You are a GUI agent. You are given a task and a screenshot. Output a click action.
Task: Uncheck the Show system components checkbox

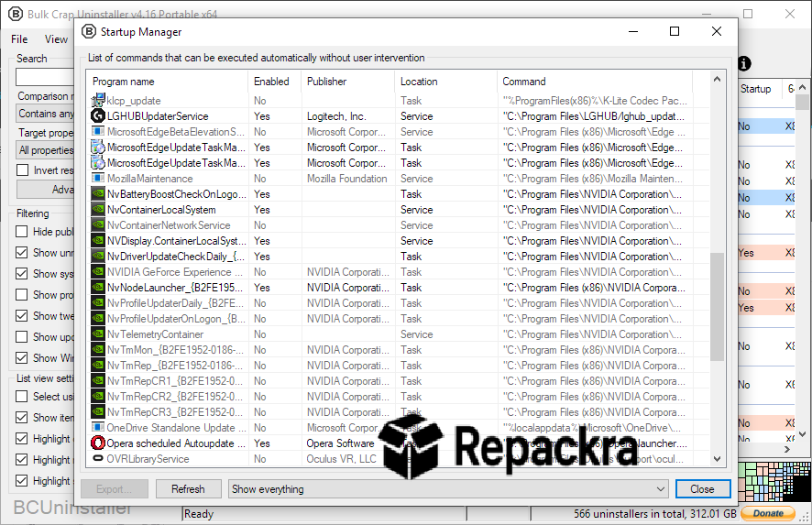coord(22,273)
